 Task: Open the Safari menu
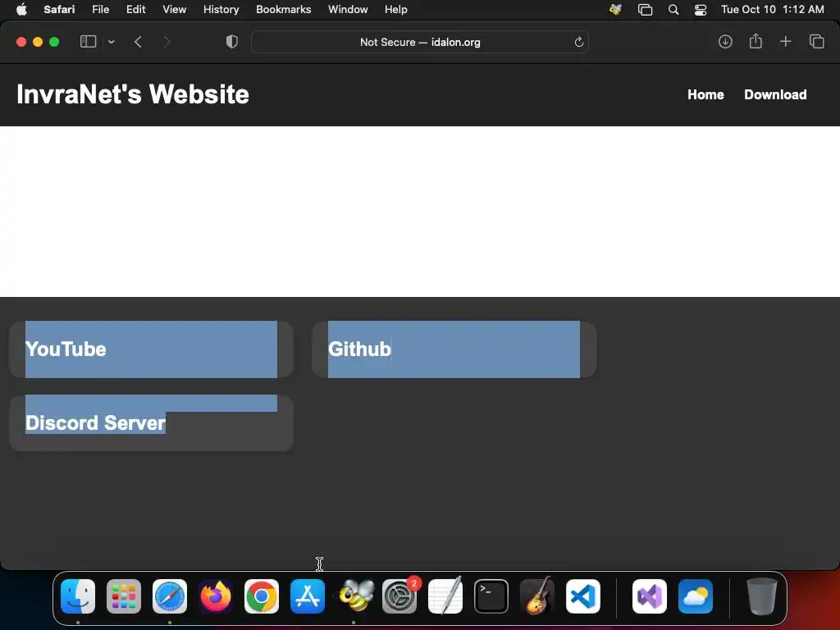click(x=59, y=10)
